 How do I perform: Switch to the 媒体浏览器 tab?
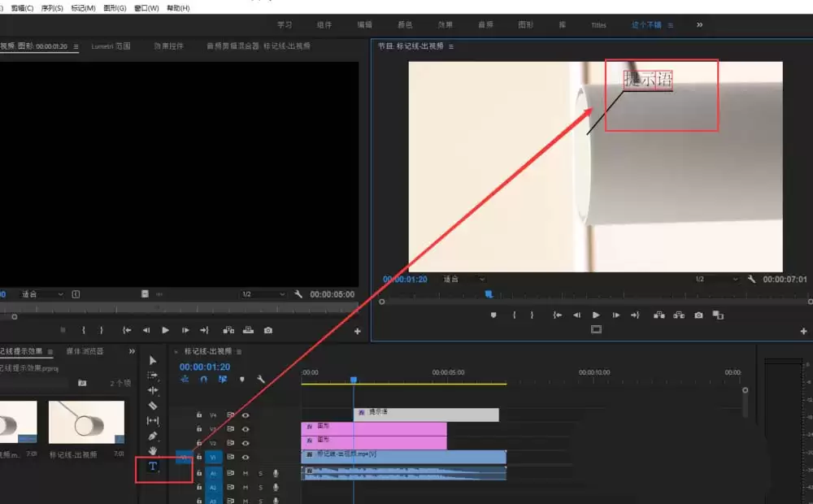[85, 351]
